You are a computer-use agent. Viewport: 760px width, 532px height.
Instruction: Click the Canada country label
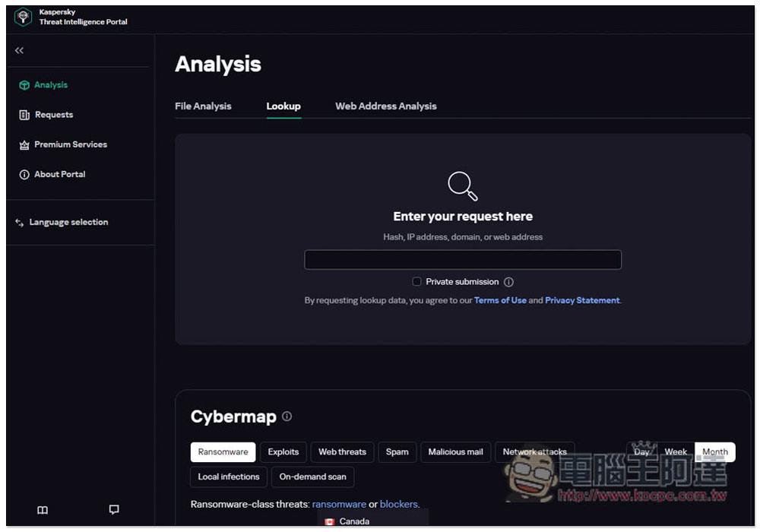tap(354, 522)
